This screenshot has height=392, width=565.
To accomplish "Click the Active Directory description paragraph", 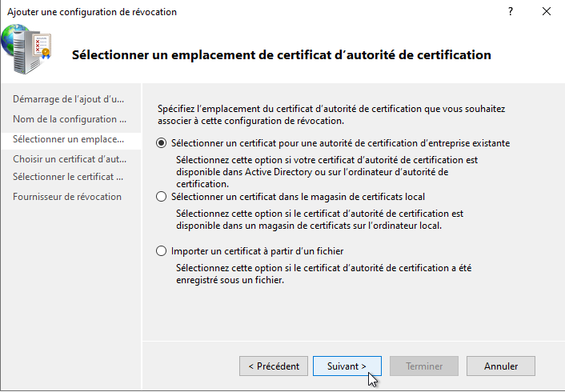I will click(x=319, y=171).
